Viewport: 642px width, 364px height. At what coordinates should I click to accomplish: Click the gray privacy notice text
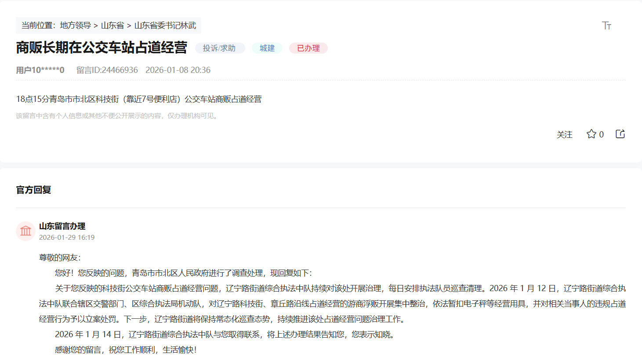[x=116, y=116]
